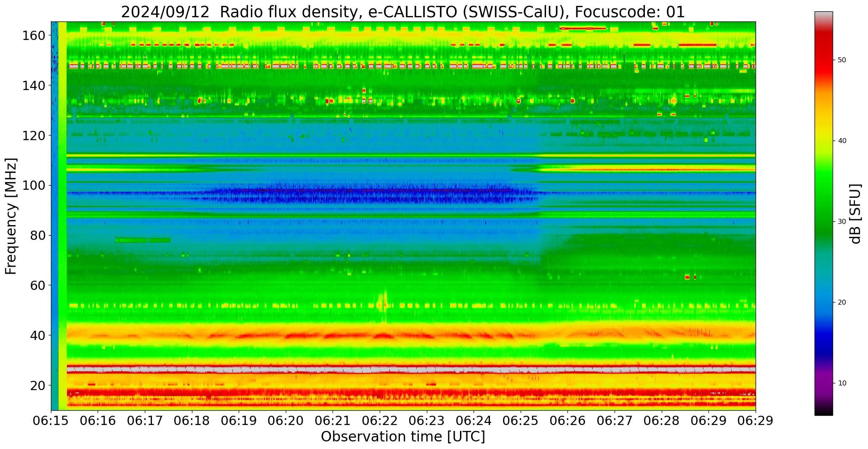The image size is (868, 449).
Task: Click the 06:19 time tick label
Action: (239, 421)
